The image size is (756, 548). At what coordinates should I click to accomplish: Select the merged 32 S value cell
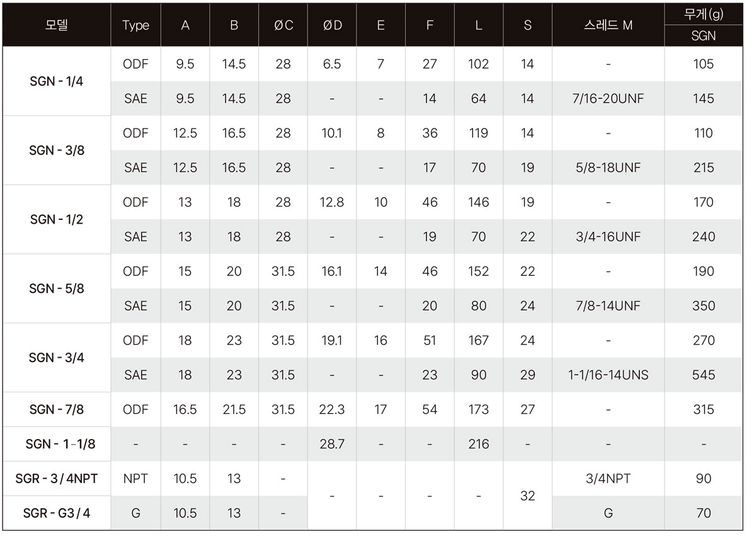pyautogui.click(x=527, y=496)
